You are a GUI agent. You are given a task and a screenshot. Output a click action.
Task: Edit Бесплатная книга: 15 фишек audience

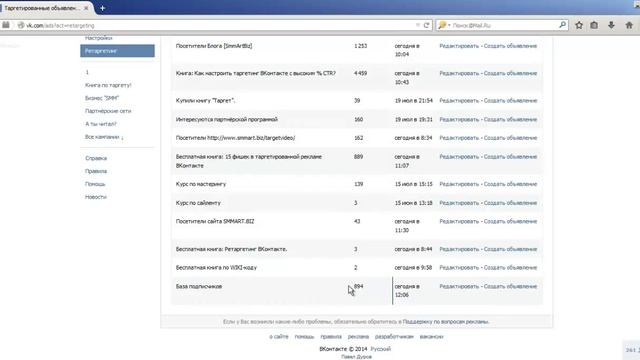pos(459,157)
